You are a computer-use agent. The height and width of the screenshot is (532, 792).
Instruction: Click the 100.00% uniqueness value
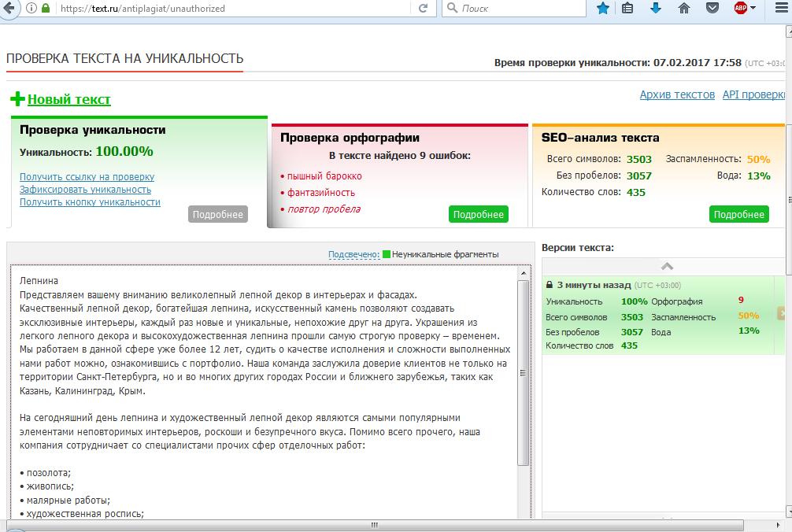click(124, 151)
